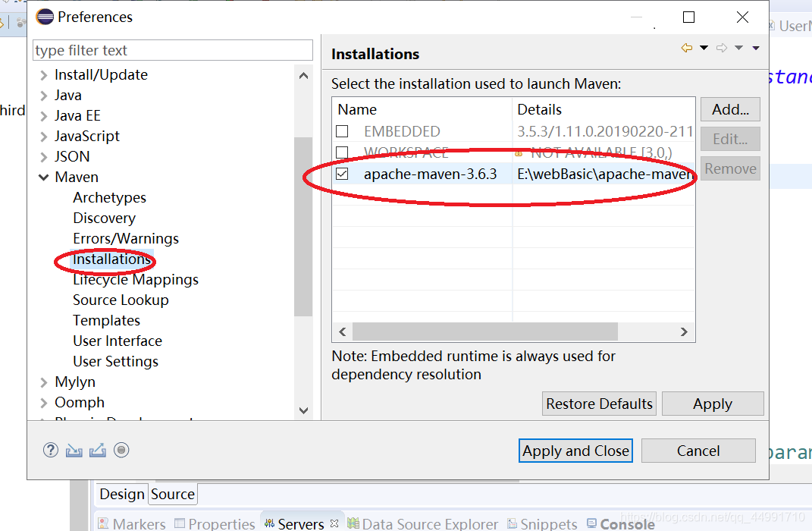Click tree scrollbar up arrow
The height and width of the screenshot is (531, 812).
point(303,76)
